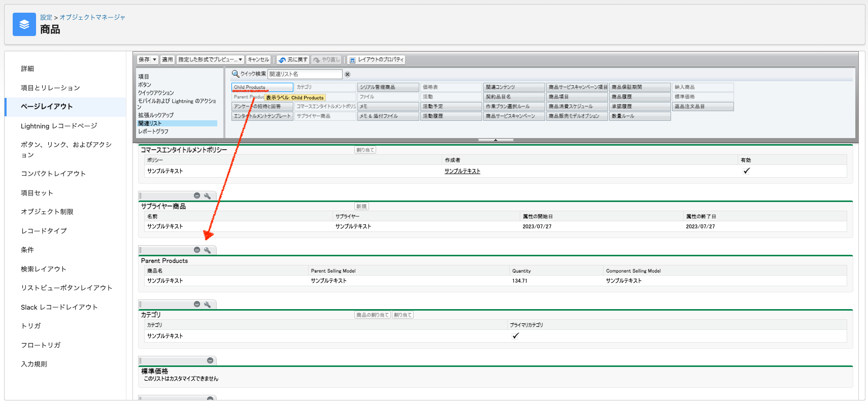Click 割り当て button in コマースエンタイトルメントポリシー
Image resolution: width=868 pixels, height=402 pixels.
365,150
